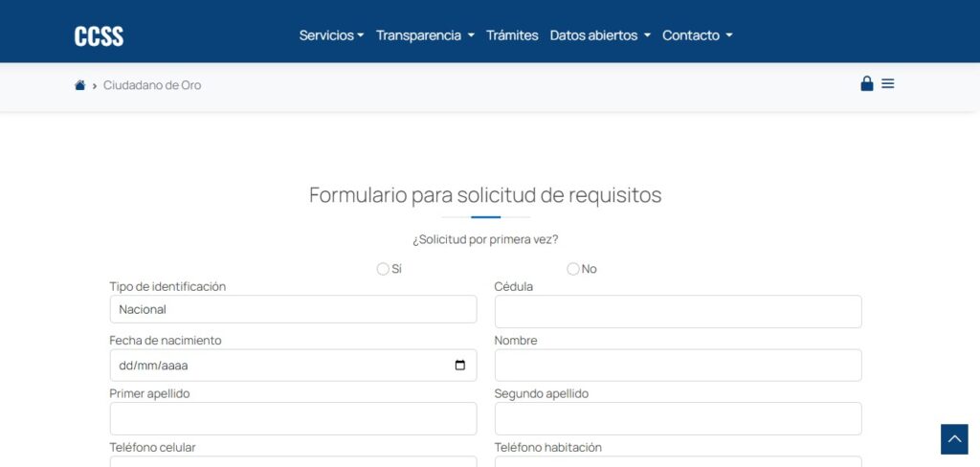Expand the Servicios menu
Screen dimensions: 980x467
pyautogui.click(x=331, y=35)
